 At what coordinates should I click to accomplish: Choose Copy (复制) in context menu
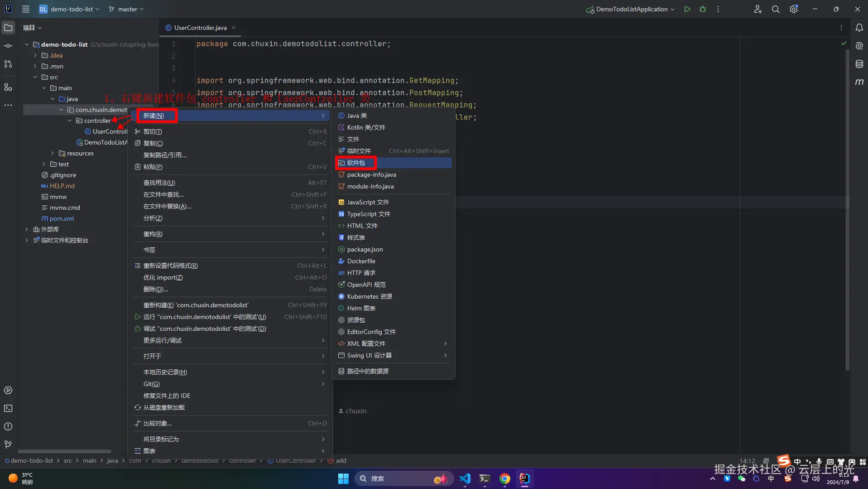(x=230, y=143)
